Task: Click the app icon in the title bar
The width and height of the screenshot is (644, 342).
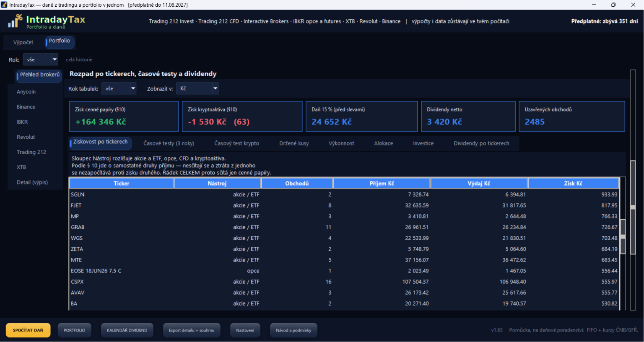Action: click(x=4, y=5)
